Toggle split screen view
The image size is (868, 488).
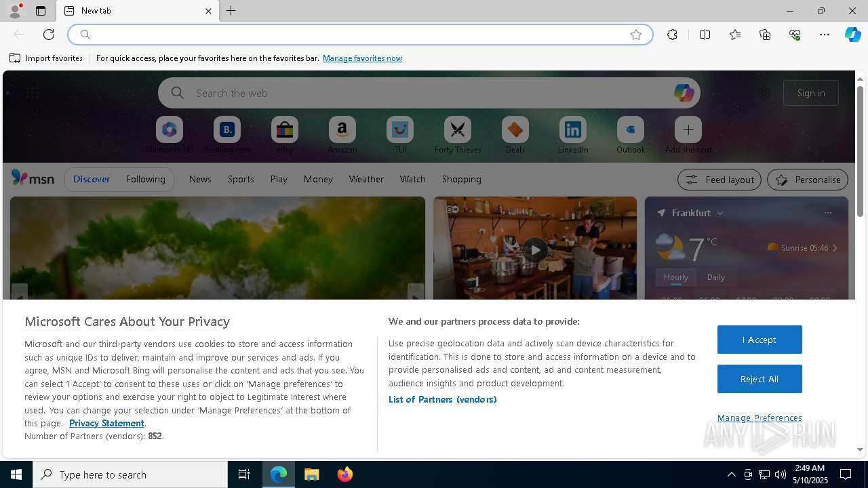705,35
